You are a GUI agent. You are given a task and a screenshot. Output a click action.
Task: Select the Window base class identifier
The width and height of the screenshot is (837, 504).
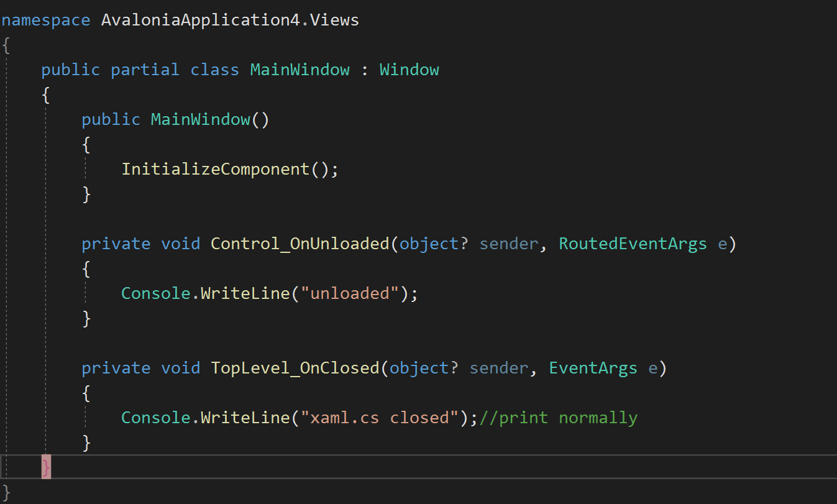408,69
